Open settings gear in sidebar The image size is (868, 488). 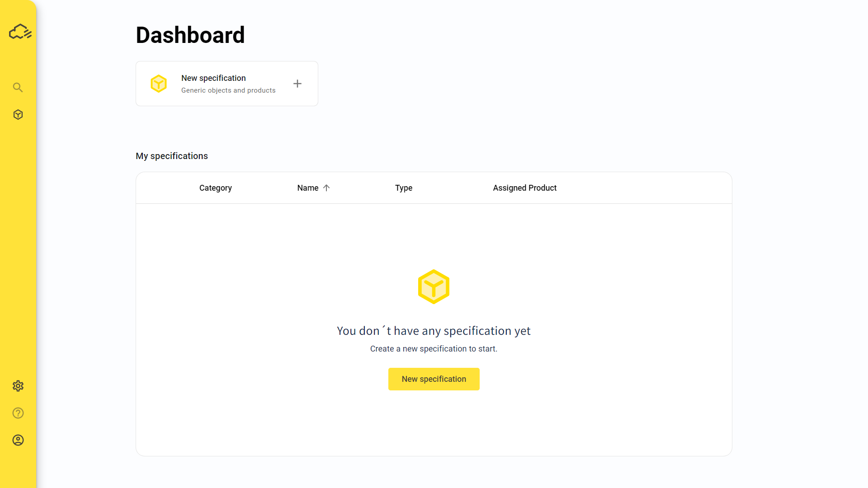[x=18, y=386]
